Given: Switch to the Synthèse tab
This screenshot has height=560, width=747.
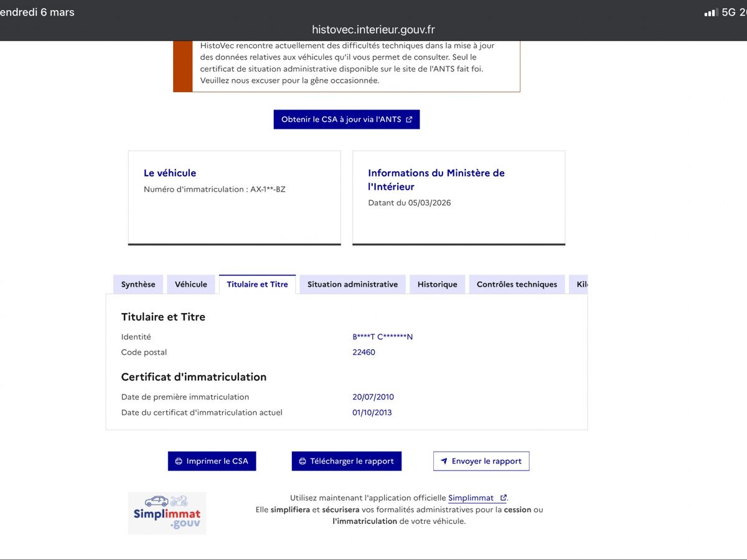Looking at the screenshot, I should point(138,284).
